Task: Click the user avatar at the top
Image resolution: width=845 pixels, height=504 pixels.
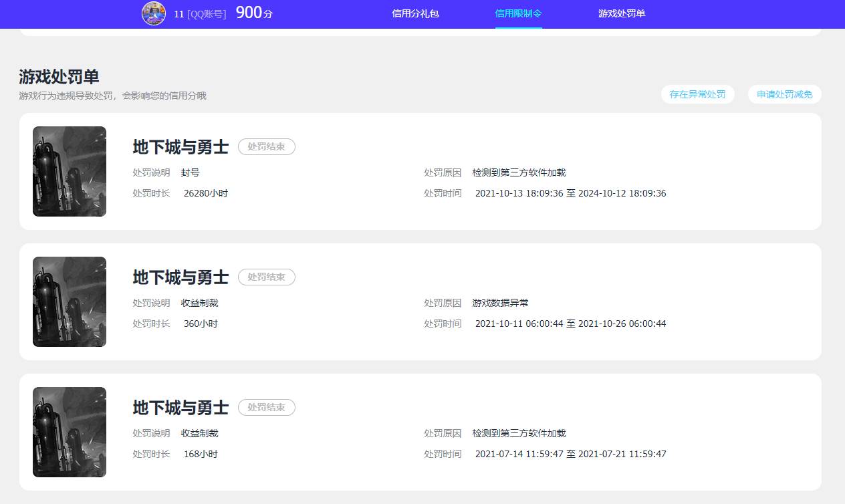Action: click(153, 13)
